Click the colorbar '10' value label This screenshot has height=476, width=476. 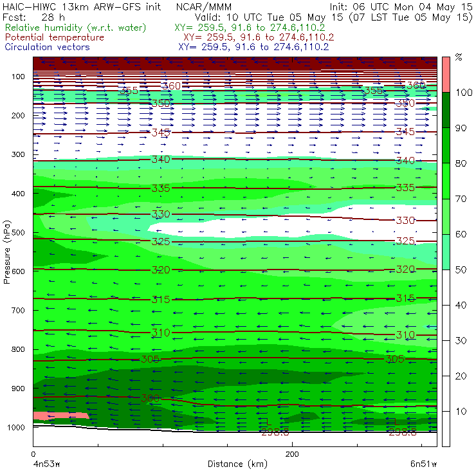click(x=461, y=411)
